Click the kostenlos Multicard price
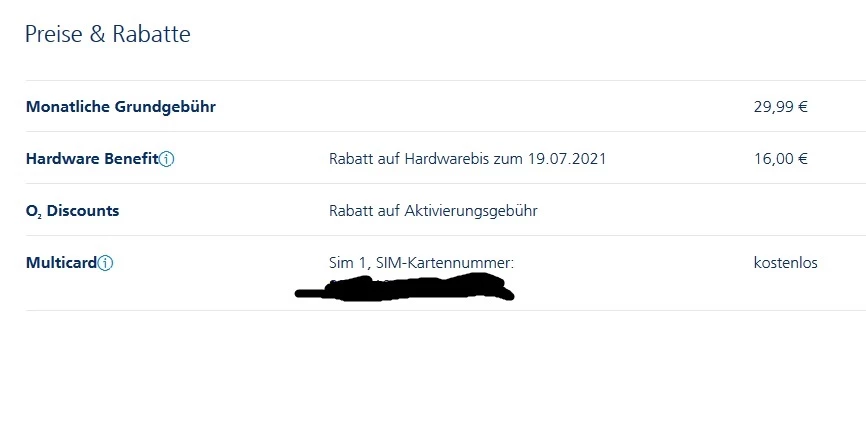Image resolution: width=866 pixels, height=422 pixels. tap(785, 263)
